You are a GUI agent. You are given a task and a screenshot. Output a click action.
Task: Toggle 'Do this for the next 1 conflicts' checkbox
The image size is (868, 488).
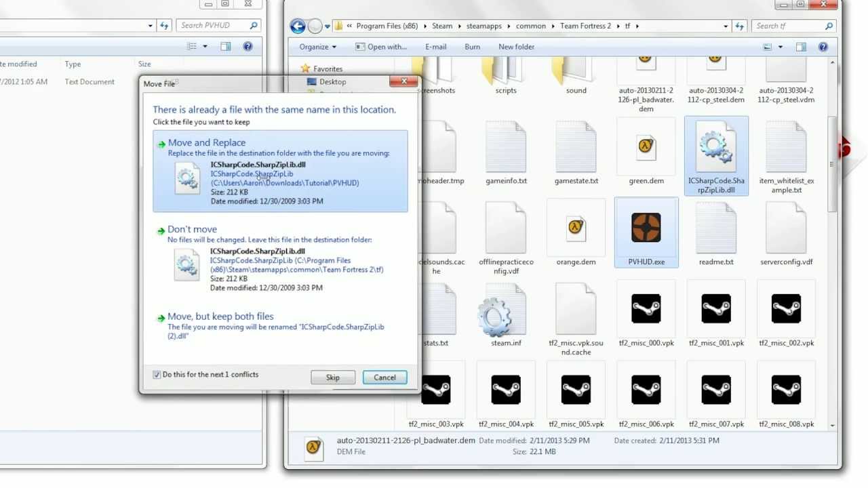coord(157,375)
